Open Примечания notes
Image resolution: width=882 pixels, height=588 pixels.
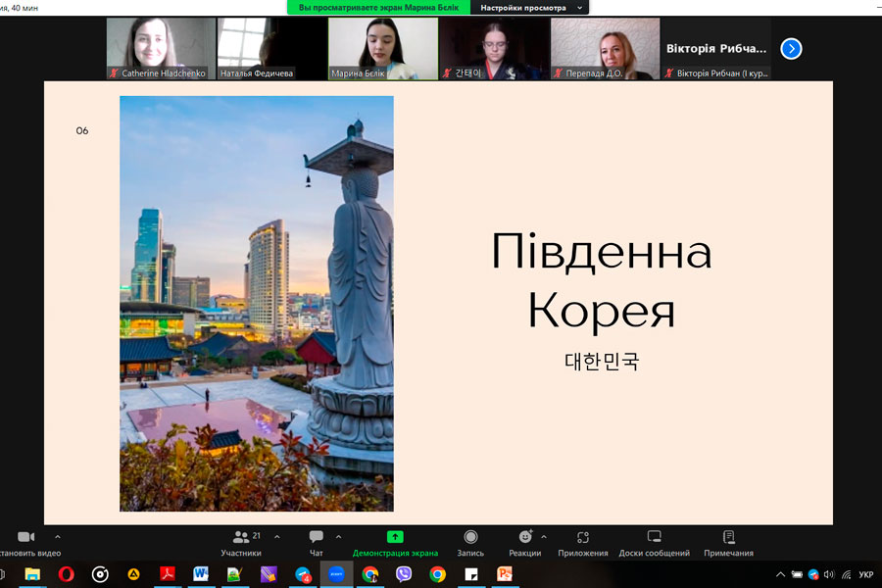(x=728, y=543)
